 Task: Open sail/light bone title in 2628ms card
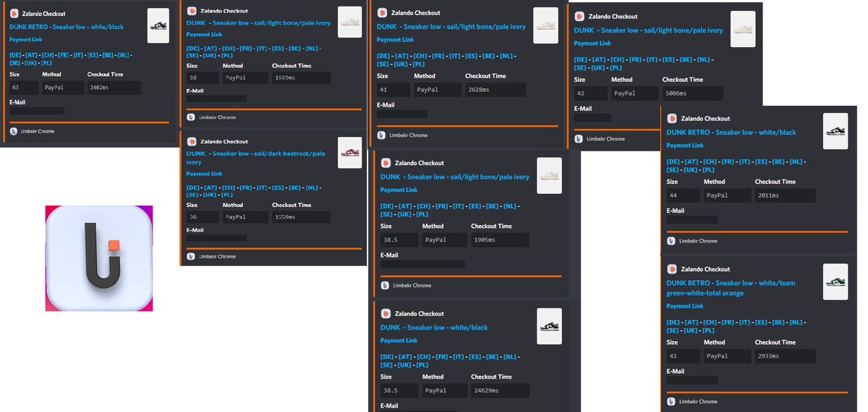point(451,27)
